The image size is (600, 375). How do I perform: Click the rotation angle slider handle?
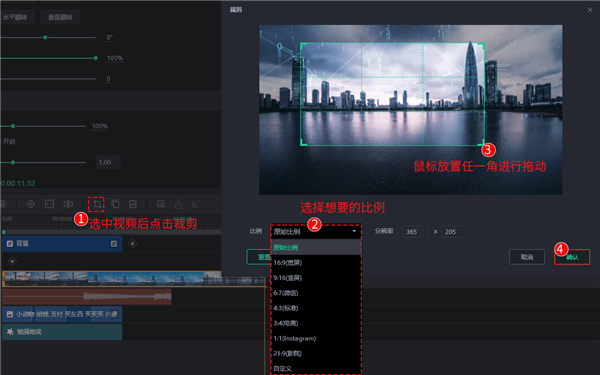click(x=45, y=38)
